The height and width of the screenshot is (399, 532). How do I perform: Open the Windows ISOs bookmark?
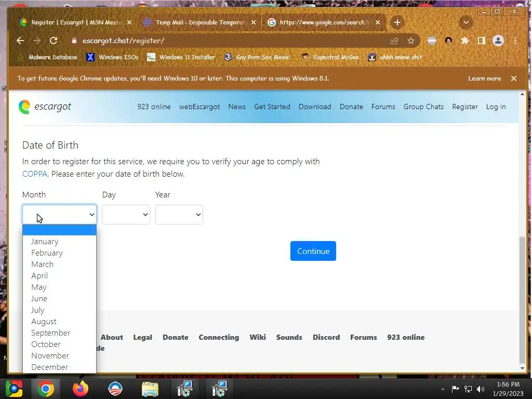112,57
